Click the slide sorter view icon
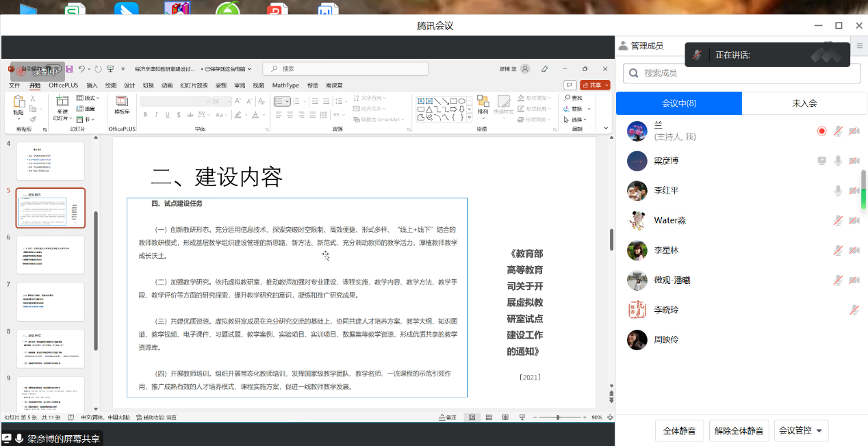 (489, 417)
